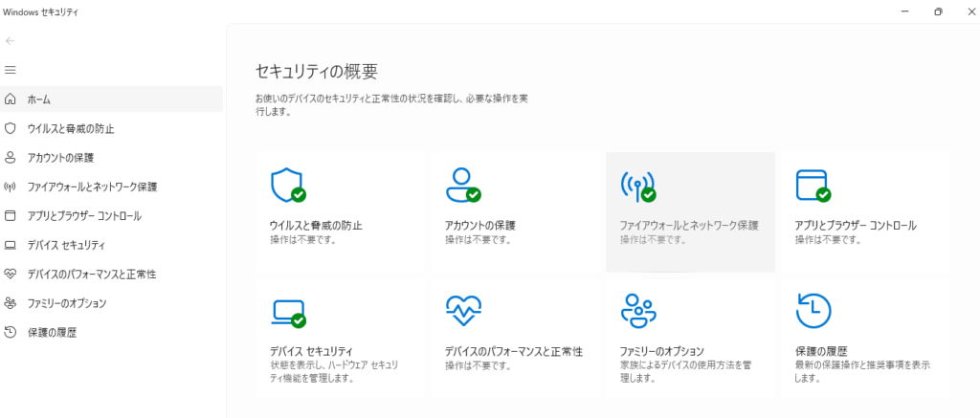Screen dimensions: 980x418
Task: Click the large laptop device security icon
Action: [288, 314]
